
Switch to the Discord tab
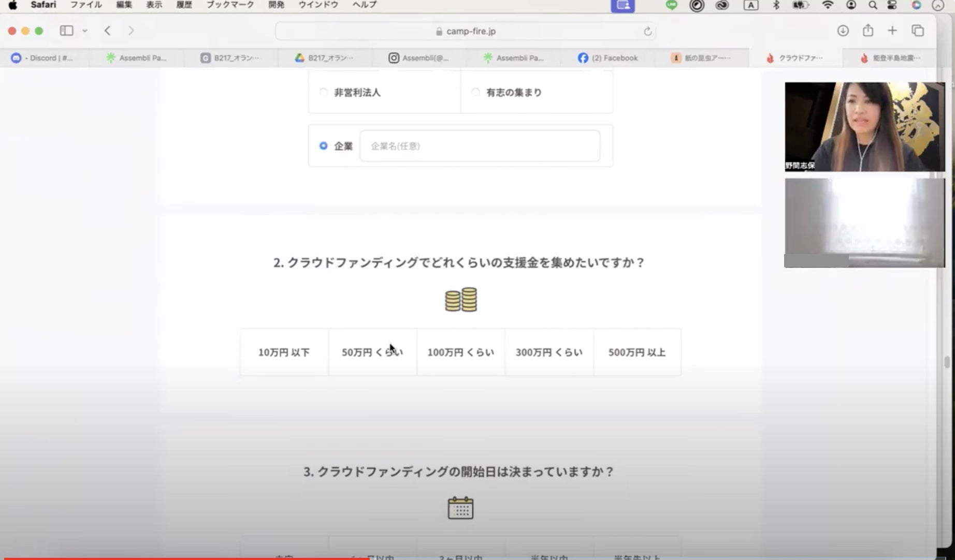tap(44, 58)
